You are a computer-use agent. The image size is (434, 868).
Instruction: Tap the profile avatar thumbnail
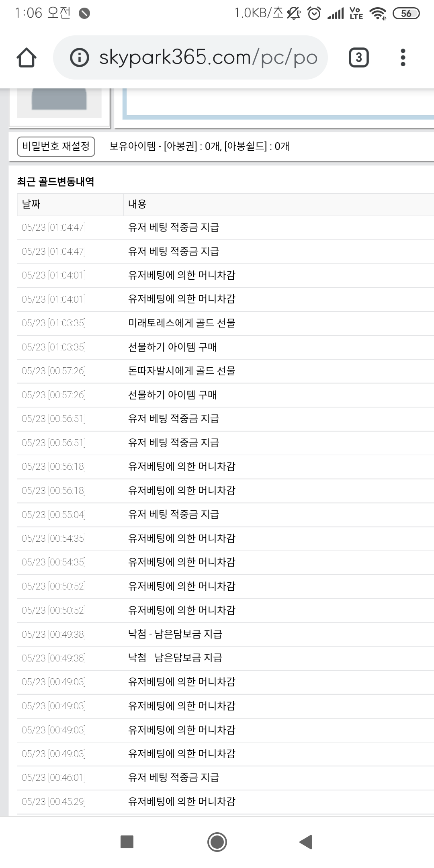(59, 100)
